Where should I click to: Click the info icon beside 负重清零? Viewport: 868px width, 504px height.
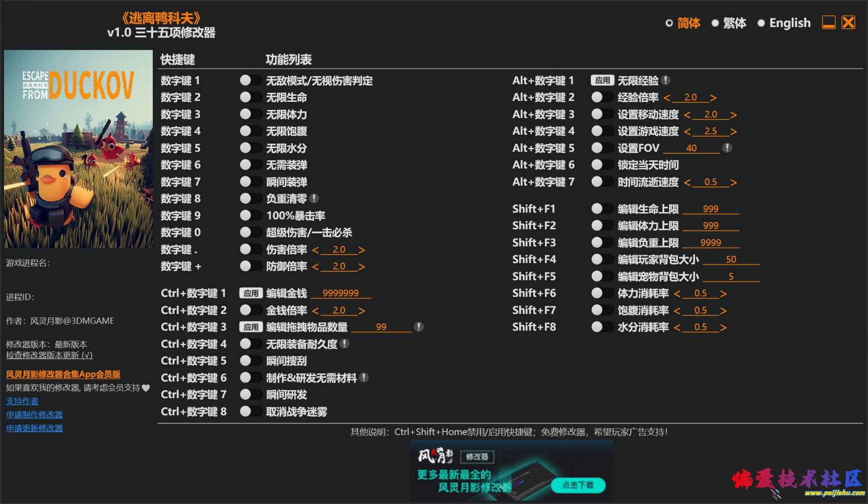tap(314, 199)
